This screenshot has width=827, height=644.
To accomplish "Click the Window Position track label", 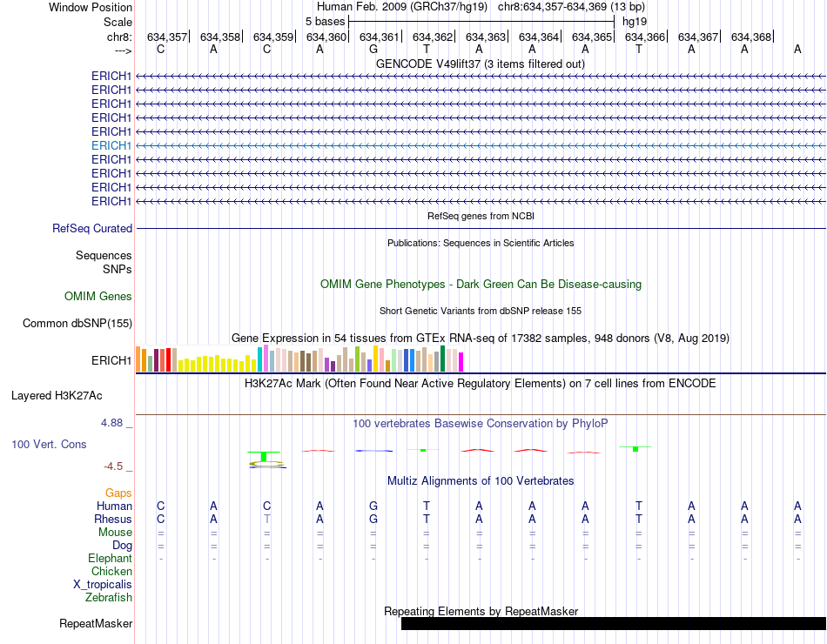I will pos(91,7).
